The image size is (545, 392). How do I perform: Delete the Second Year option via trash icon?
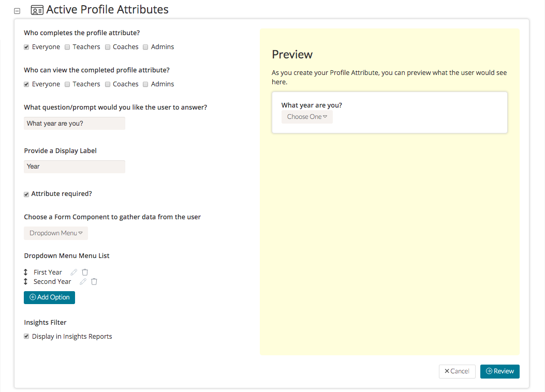[94, 281]
